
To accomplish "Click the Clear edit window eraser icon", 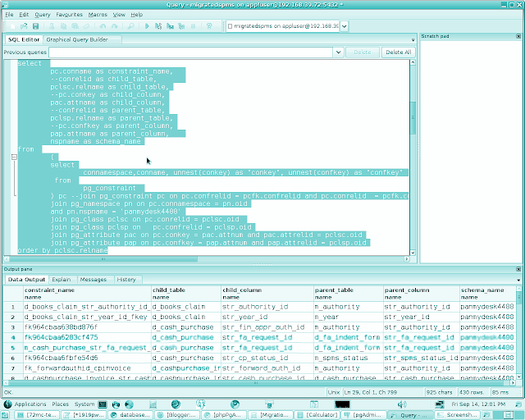I will [x=86, y=26].
